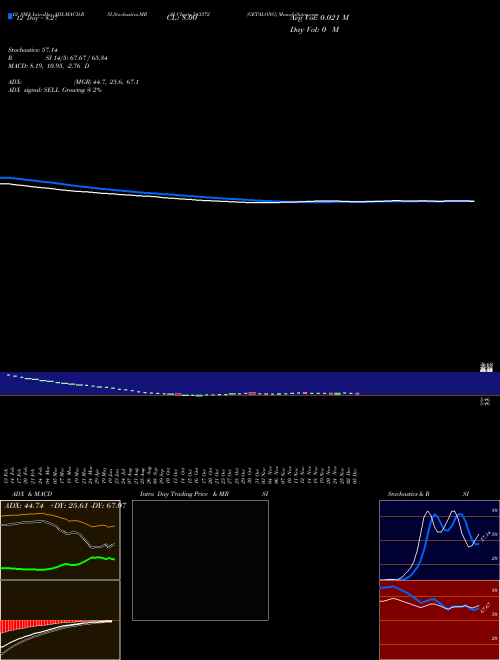
Task: Click the red MACD histogram panel
Action: 60,620
